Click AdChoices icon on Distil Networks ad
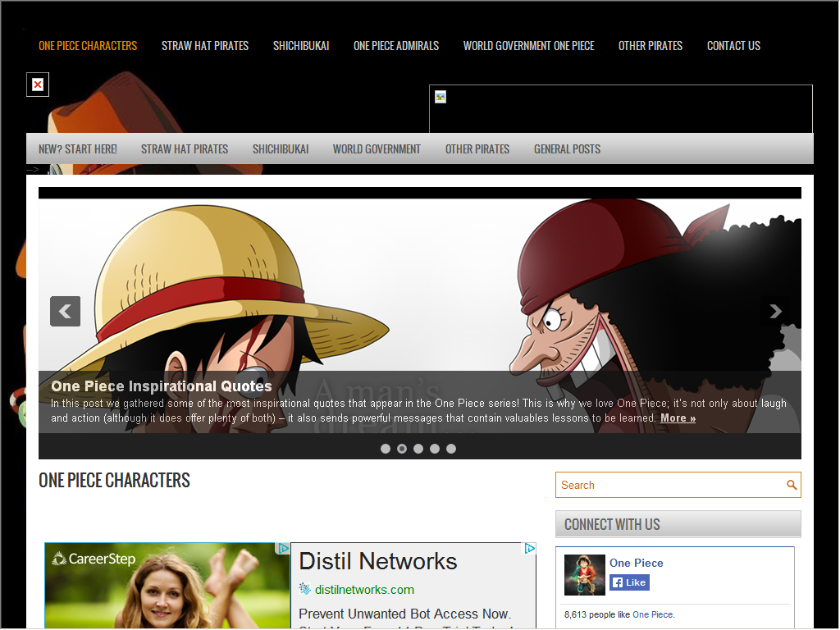The image size is (840, 630). (x=529, y=548)
